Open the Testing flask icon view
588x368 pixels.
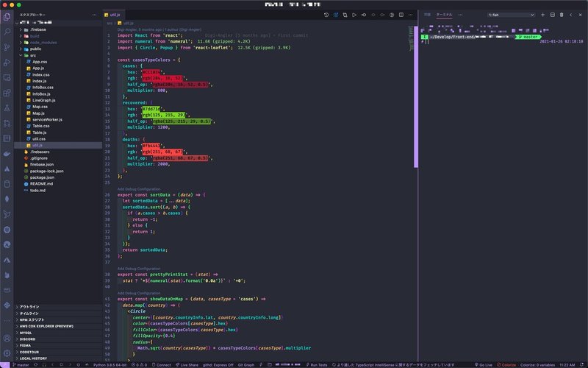point(7,108)
